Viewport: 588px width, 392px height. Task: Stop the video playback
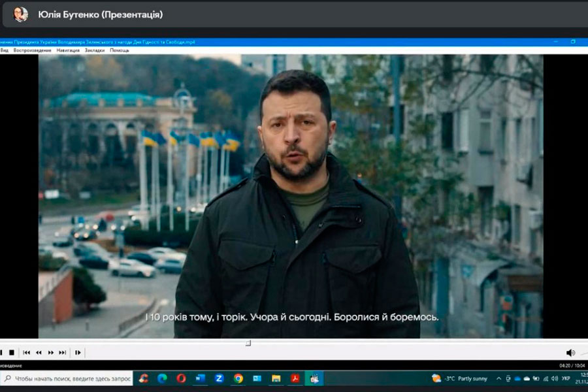(12, 353)
